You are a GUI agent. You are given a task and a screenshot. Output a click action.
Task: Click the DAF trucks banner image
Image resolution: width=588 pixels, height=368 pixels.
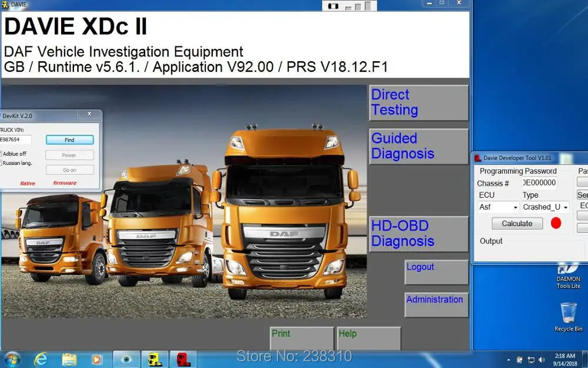[x=183, y=201]
